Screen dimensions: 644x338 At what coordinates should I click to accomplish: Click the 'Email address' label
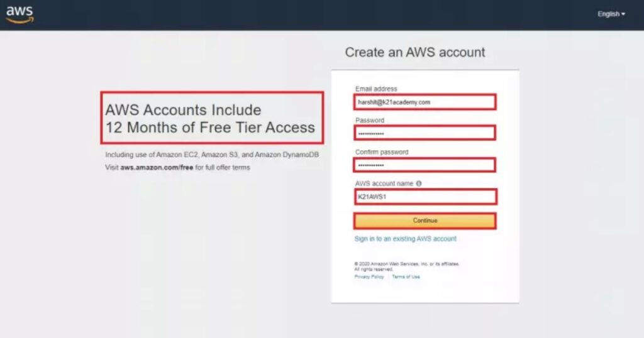coord(376,89)
